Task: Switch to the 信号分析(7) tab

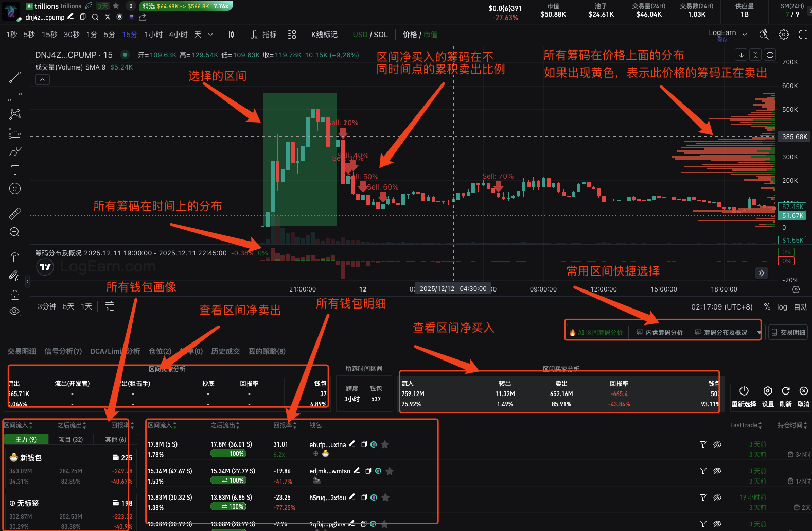Action: (63, 351)
